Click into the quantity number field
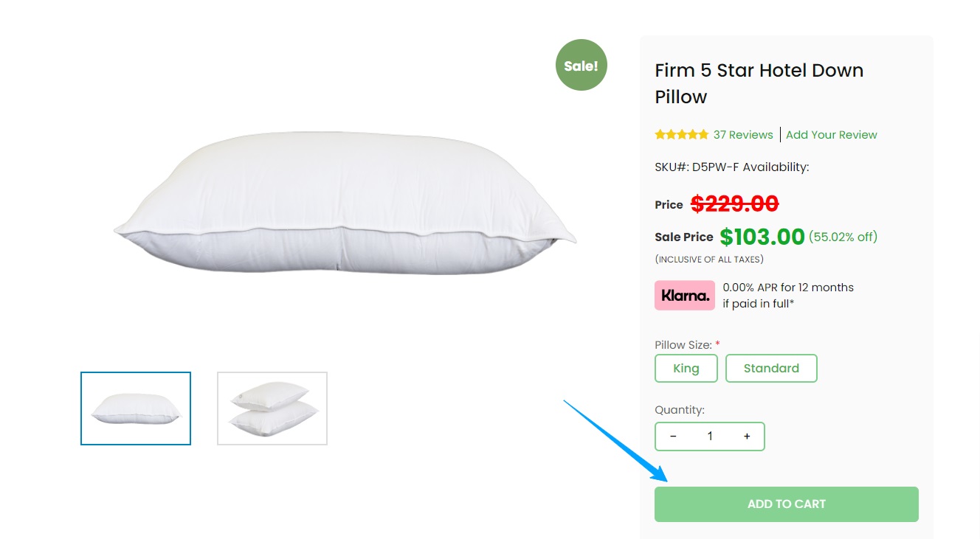 [710, 437]
